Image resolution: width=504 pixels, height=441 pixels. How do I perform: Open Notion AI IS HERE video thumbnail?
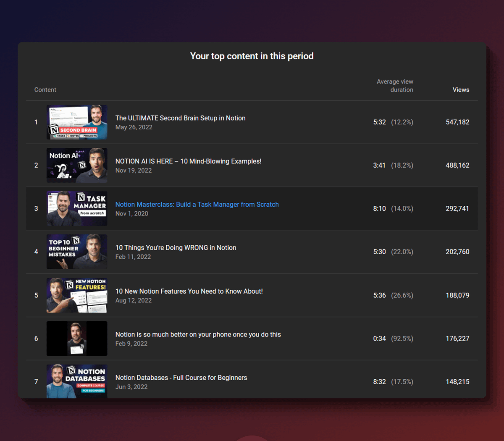pos(77,165)
